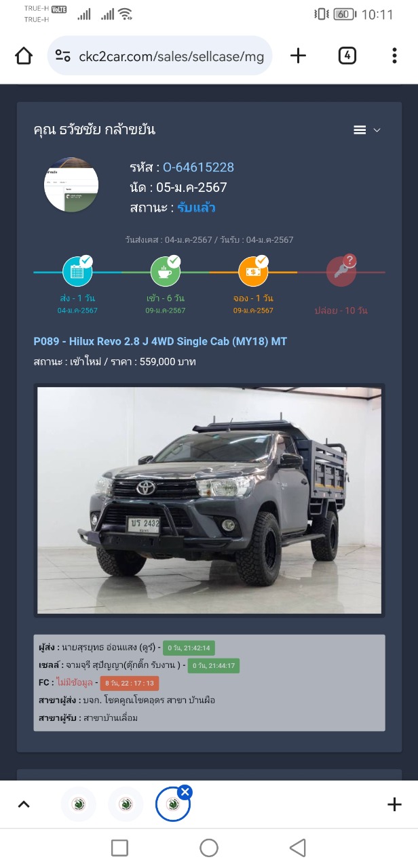Tap the green coffee cup stage icon
The image size is (418, 868).
[x=165, y=272]
